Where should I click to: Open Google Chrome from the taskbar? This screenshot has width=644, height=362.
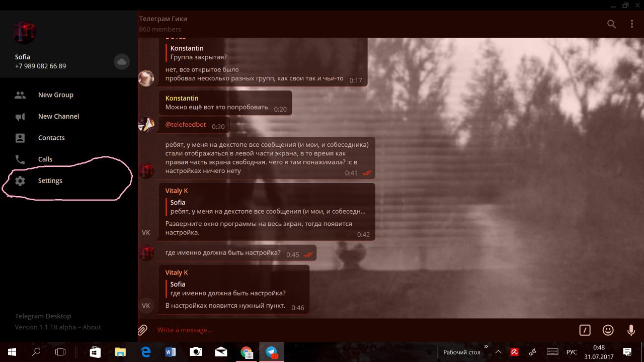247,352
